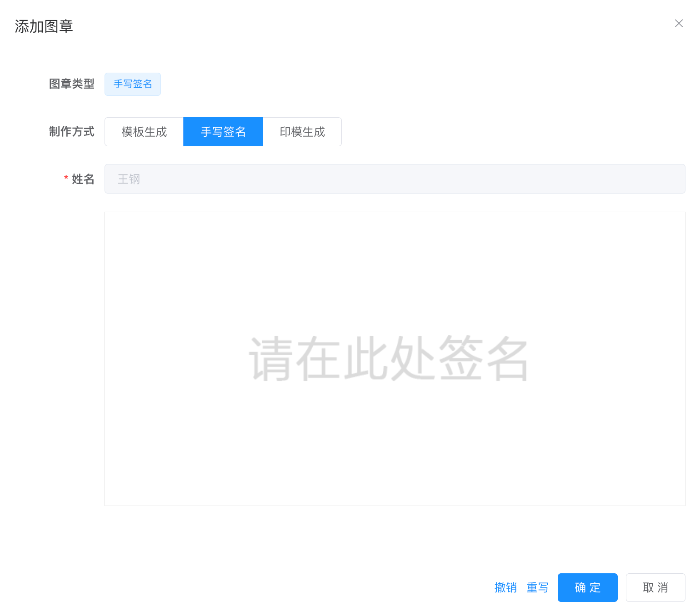Clear the signature with 重写
Screen dimensions: 700x616
click(x=537, y=587)
